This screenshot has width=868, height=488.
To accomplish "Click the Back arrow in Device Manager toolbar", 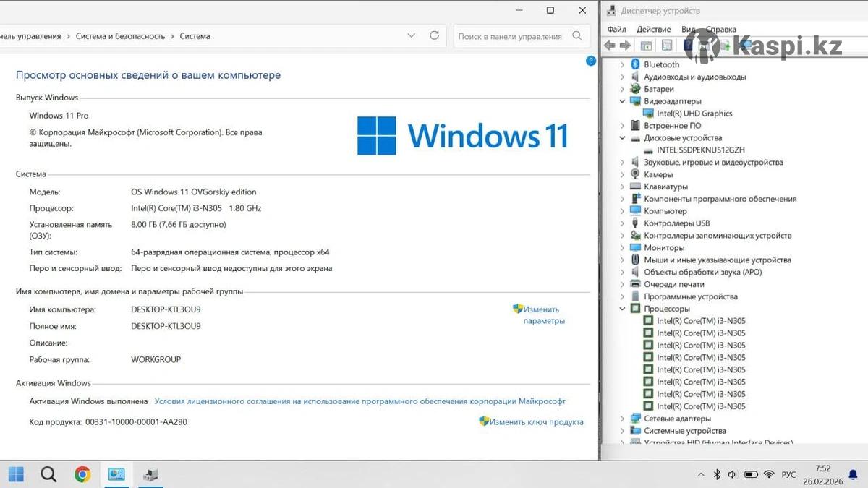I will click(610, 46).
